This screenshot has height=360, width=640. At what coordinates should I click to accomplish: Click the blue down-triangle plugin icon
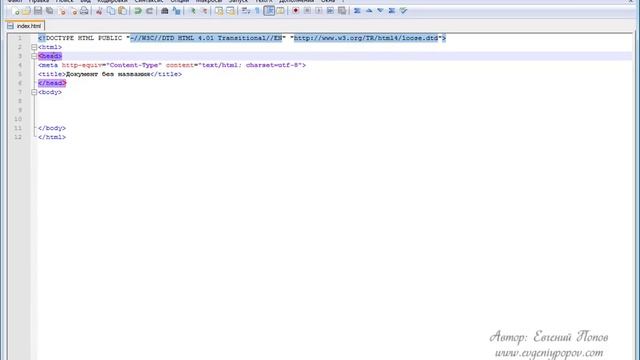click(380, 11)
